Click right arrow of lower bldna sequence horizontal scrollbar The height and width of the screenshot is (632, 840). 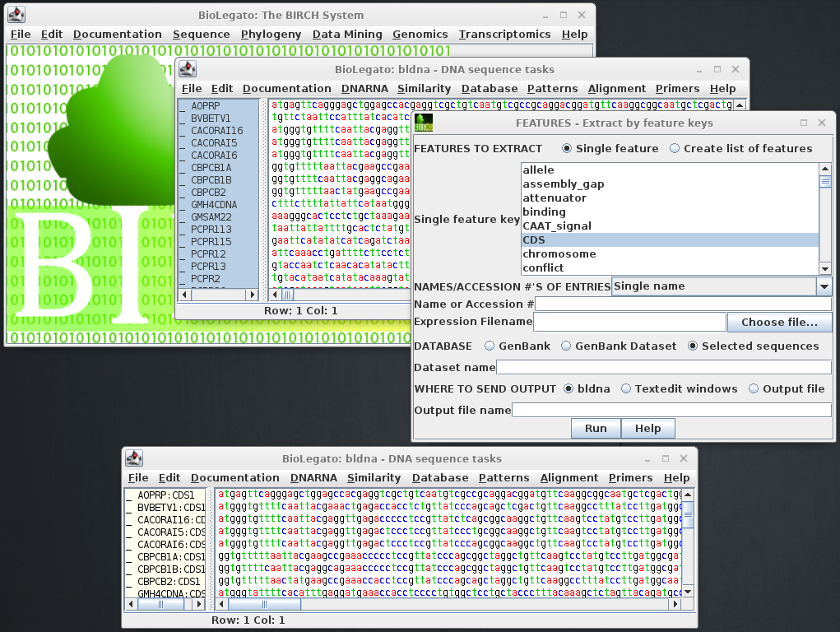(x=675, y=604)
